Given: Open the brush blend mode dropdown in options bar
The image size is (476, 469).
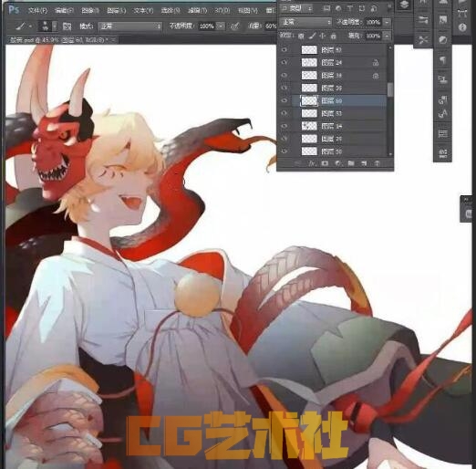Looking at the screenshot, I should click(x=130, y=26).
